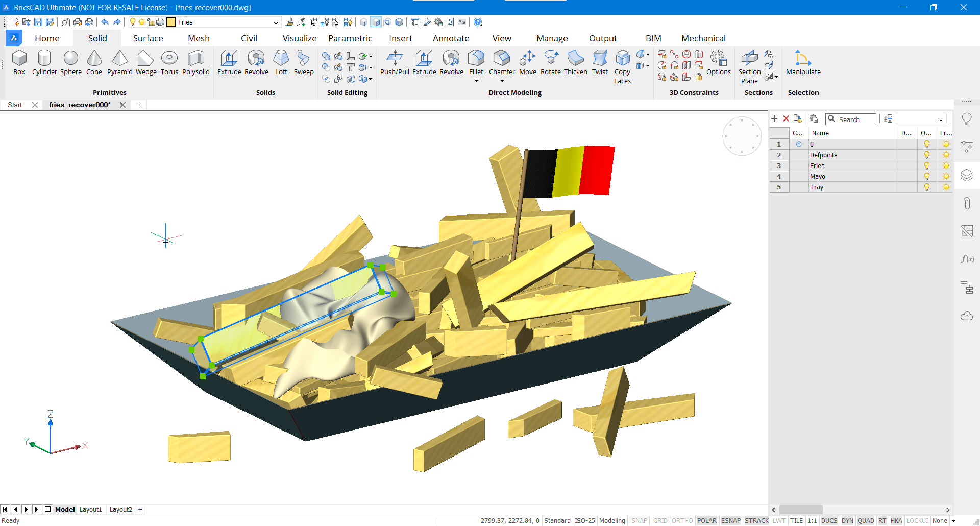Close the fries_recover000 document tab
The height and width of the screenshot is (526, 980).
pyautogui.click(x=122, y=105)
